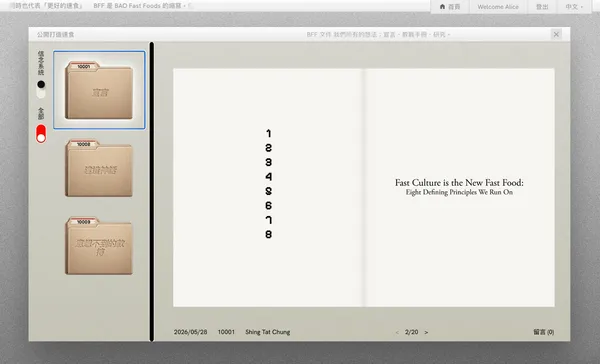Jump to principle number 2 in contents
This screenshot has width=600, height=364.
269,148
